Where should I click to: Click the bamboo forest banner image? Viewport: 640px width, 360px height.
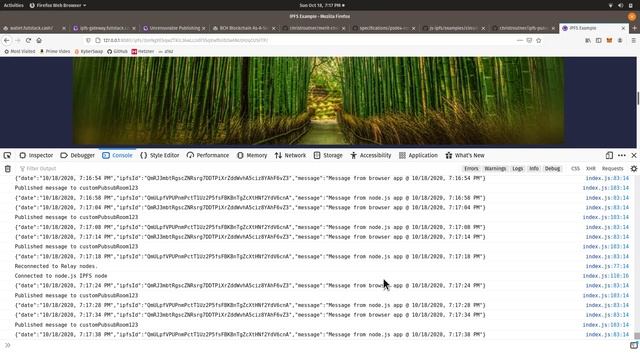tap(318, 101)
